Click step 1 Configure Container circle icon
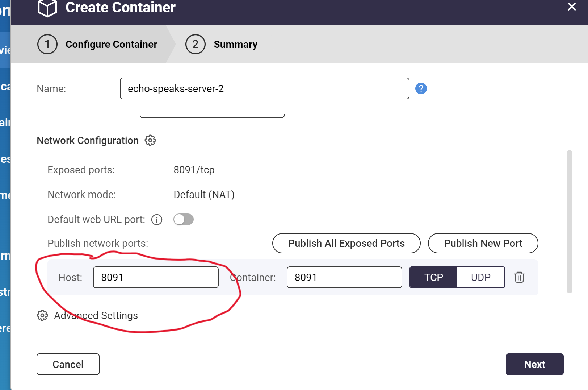Image resolution: width=588 pixels, height=390 pixels. coord(47,44)
